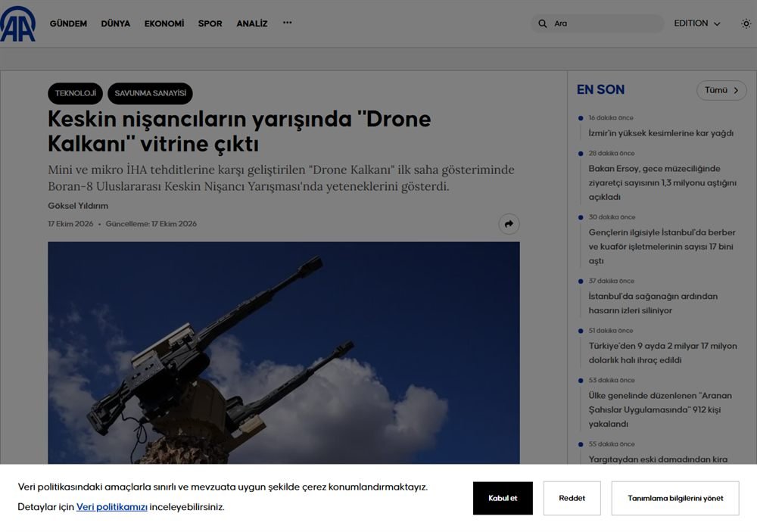Viewport: 757px width, 532px height.
Task: Select the TEKNOLOJİ category tag
Action: pos(75,94)
